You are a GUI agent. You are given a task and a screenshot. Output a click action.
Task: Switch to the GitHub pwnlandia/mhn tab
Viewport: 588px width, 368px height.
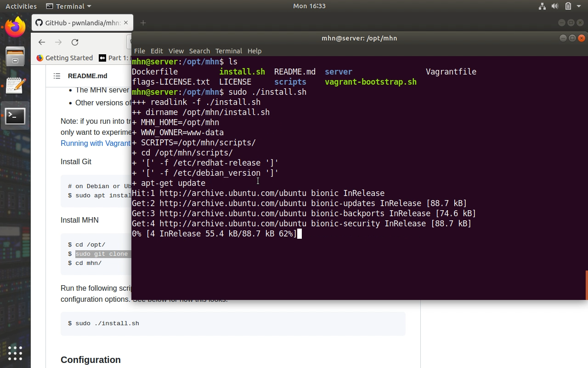[78, 23]
